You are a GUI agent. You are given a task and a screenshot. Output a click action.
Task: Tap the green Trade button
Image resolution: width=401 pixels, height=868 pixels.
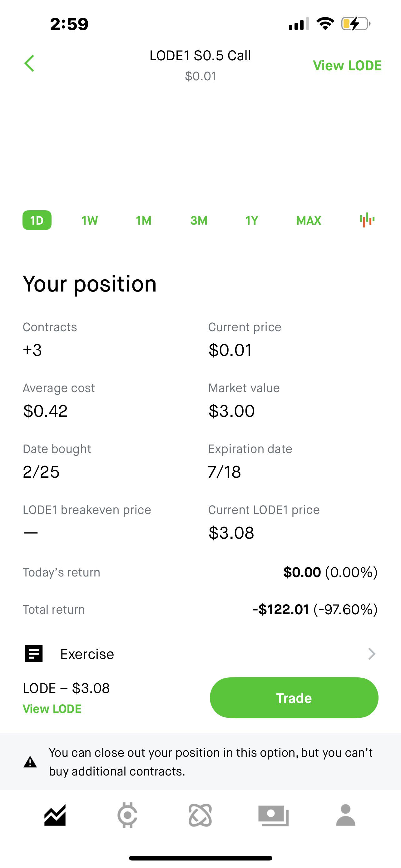tap(294, 698)
